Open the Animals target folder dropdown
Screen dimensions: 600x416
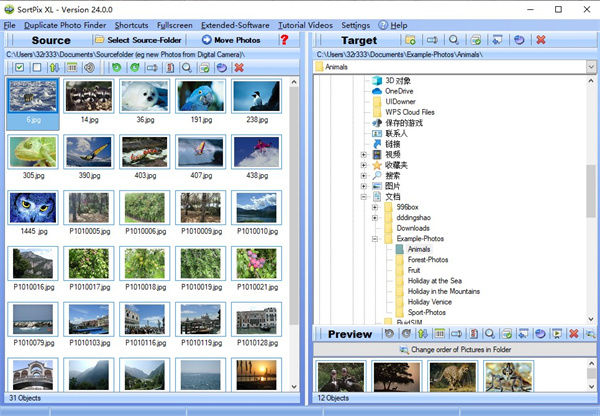(590, 67)
